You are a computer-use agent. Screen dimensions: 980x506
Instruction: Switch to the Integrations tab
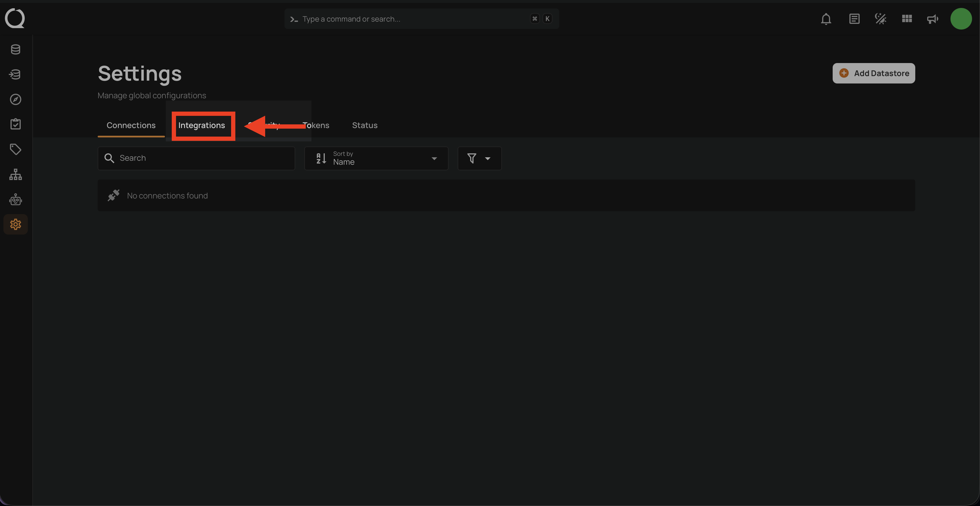202,125
